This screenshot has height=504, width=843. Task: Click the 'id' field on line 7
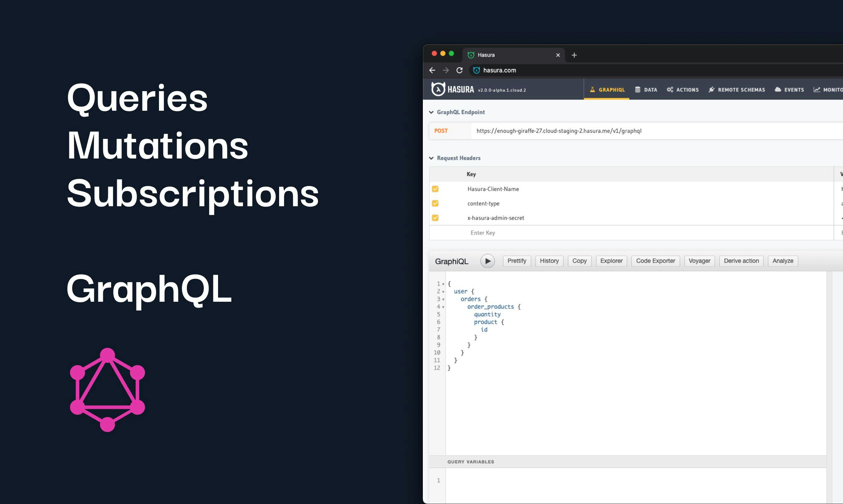pos(484,330)
